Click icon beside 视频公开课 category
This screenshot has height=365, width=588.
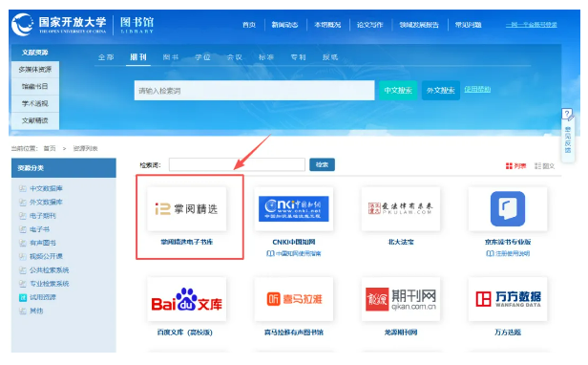[x=23, y=256]
